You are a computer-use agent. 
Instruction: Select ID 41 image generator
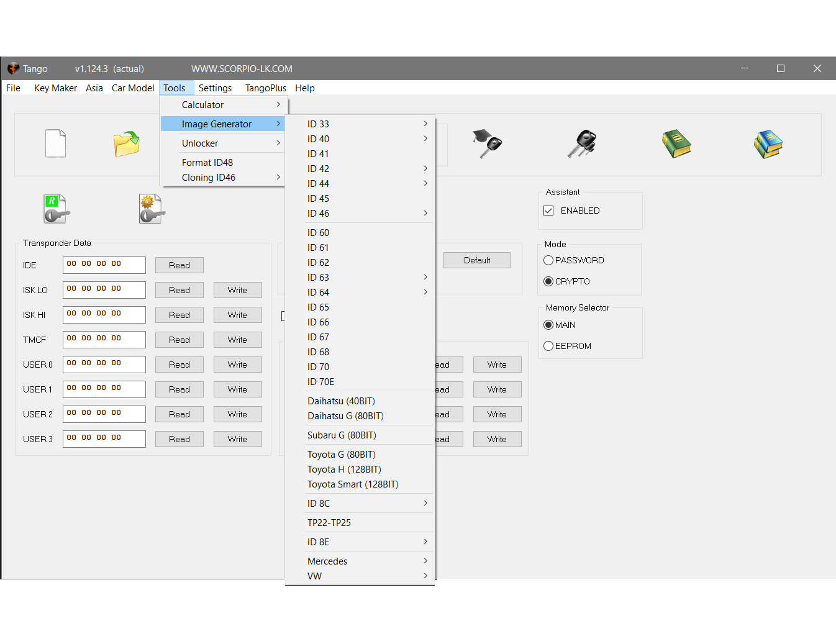pyautogui.click(x=360, y=154)
